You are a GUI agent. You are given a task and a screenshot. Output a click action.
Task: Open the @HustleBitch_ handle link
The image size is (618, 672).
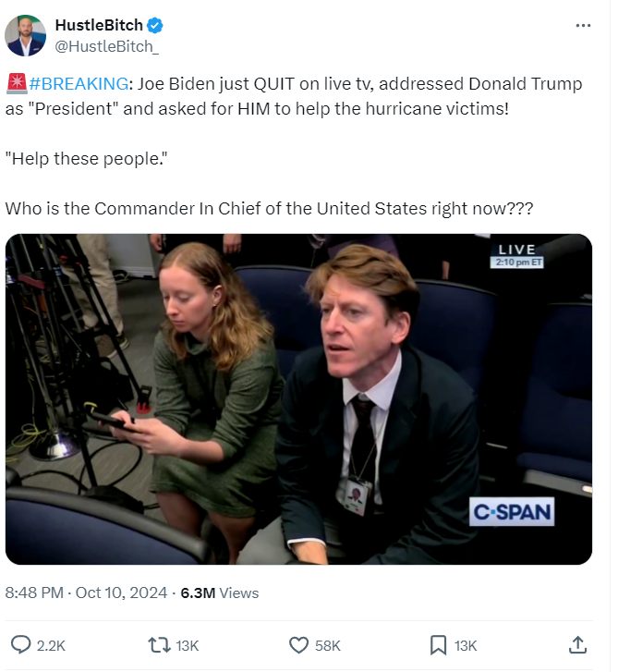click(x=107, y=45)
